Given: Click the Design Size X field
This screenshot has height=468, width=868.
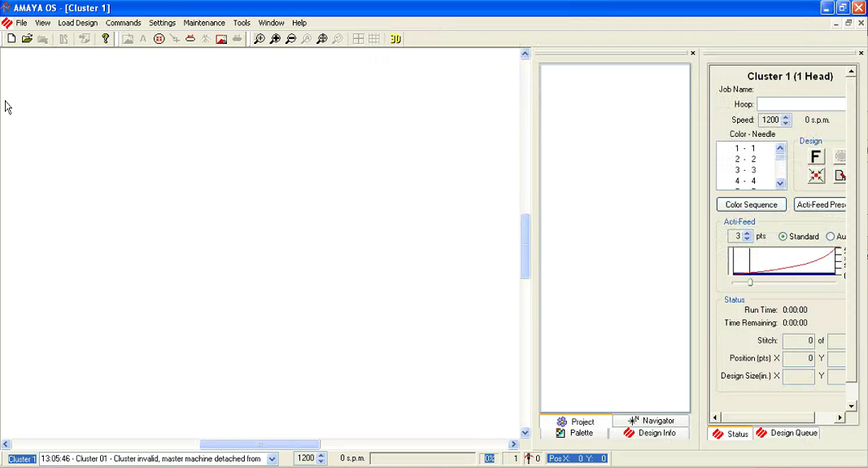Looking at the screenshot, I should pyautogui.click(x=798, y=377).
